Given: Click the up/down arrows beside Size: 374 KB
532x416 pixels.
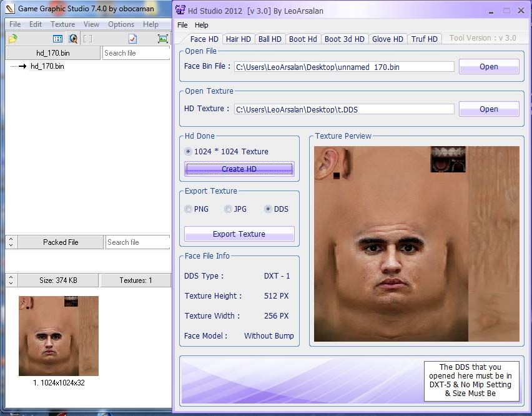Looking at the screenshot, I should pos(11,280).
